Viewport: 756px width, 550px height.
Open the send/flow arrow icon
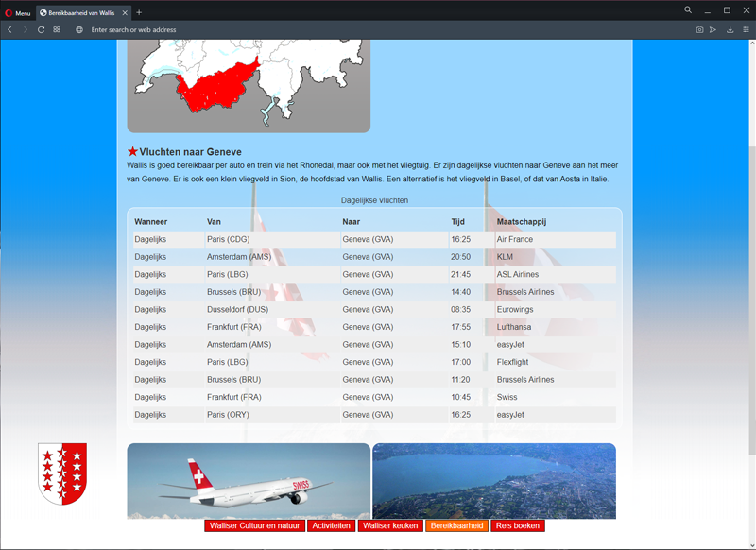click(713, 30)
